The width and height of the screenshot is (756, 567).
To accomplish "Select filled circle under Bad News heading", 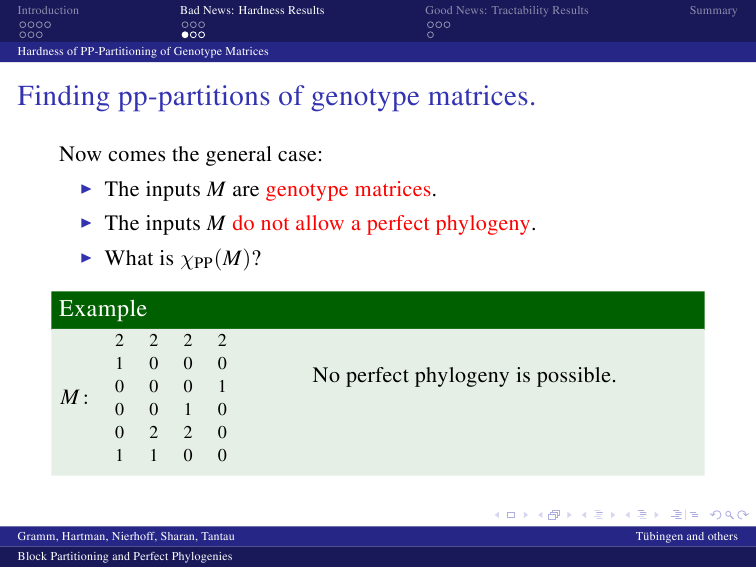I will pos(185,35).
